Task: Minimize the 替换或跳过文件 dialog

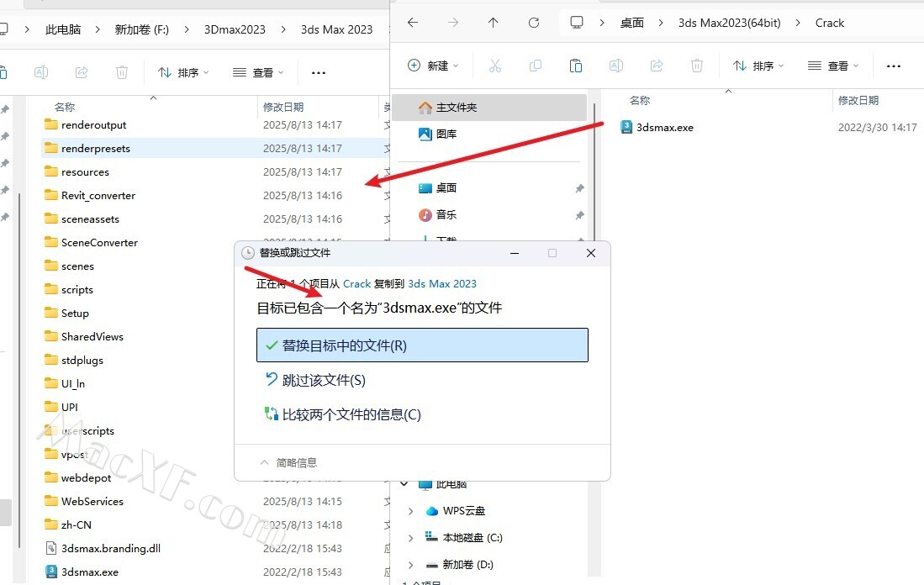Action: coord(514,253)
